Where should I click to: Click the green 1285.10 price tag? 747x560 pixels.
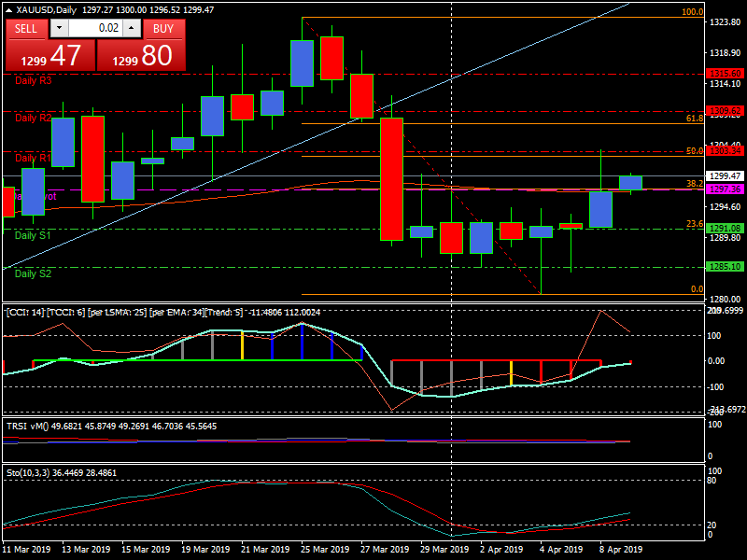click(725, 266)
